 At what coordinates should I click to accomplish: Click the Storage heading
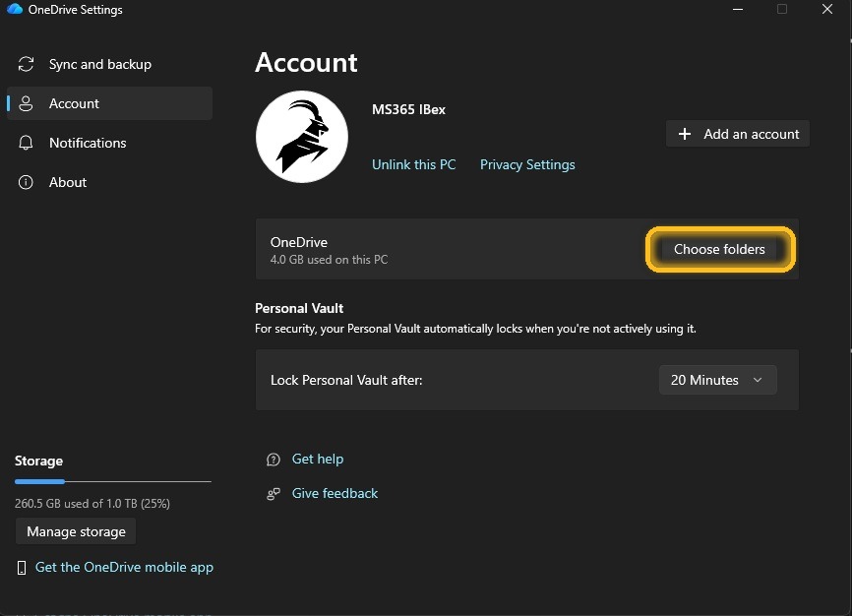tap(38, 462)
